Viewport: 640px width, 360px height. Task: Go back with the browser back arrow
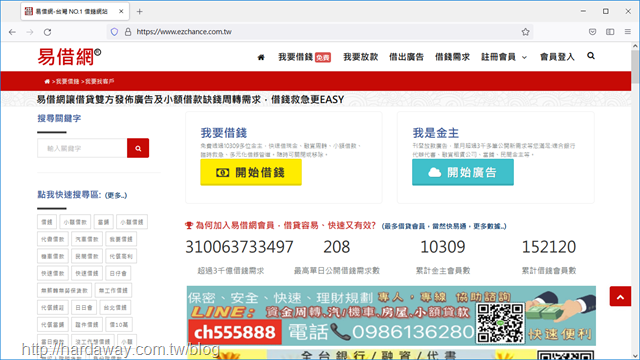coord(12,32)
